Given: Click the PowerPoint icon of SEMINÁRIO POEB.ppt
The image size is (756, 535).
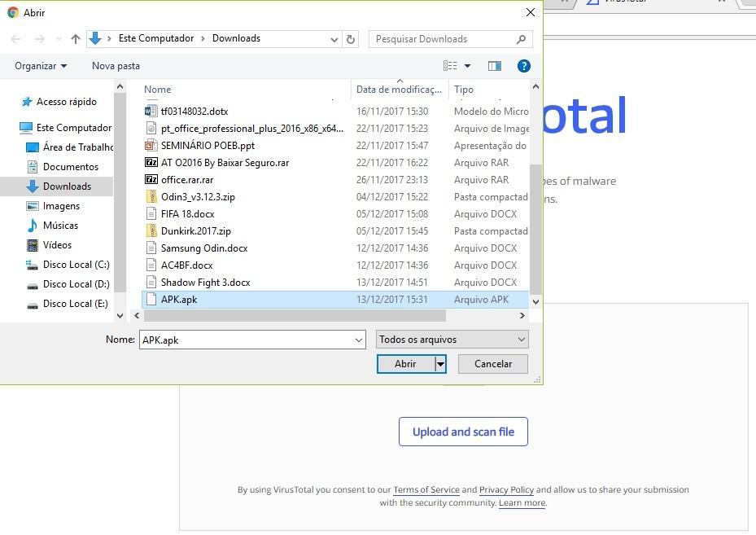Looking at the screenshot, I should point(151,145).
